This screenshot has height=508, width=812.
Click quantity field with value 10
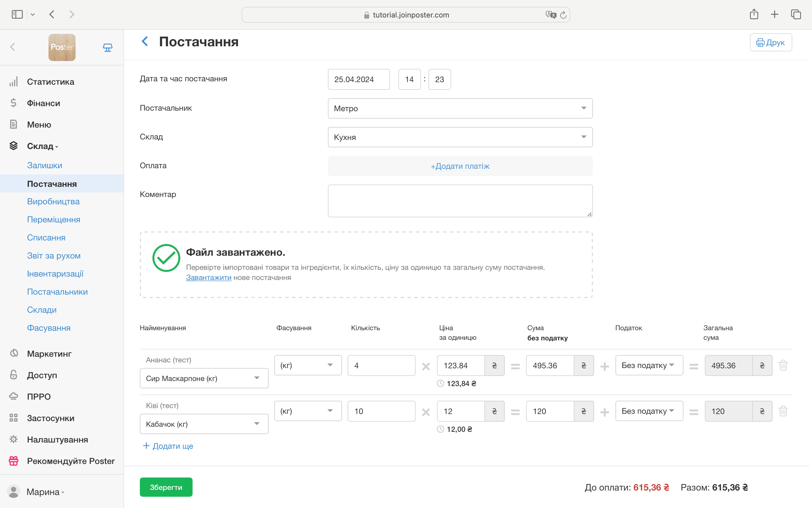pyautogui.click(x=381, y=411)
